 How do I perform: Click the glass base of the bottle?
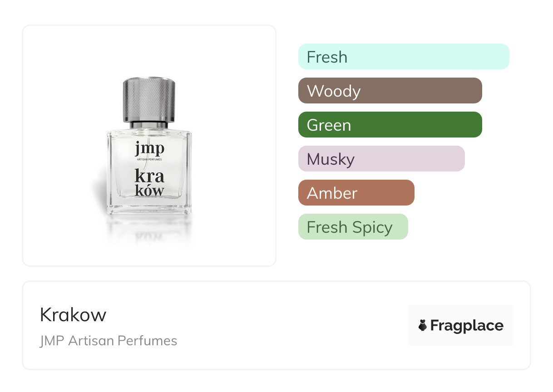coord(149,209)
